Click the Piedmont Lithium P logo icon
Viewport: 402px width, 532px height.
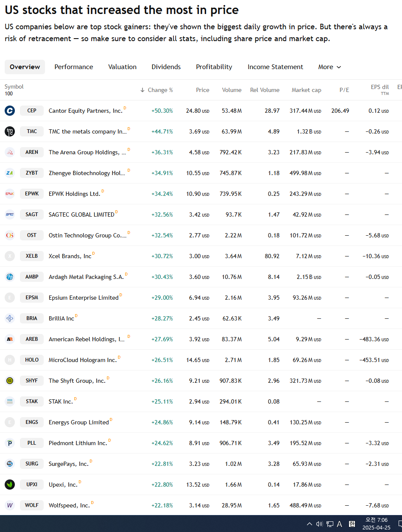coord(10,443)
